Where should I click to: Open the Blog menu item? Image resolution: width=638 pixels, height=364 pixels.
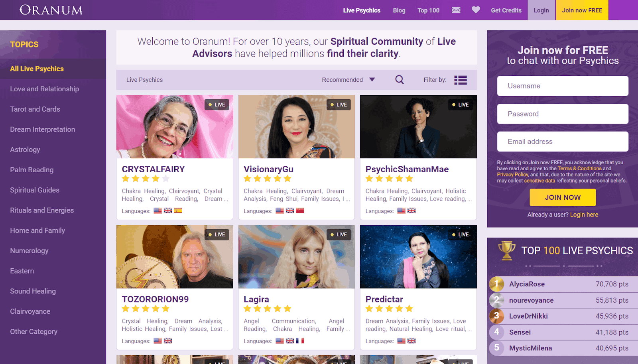[x=399, y=10]
